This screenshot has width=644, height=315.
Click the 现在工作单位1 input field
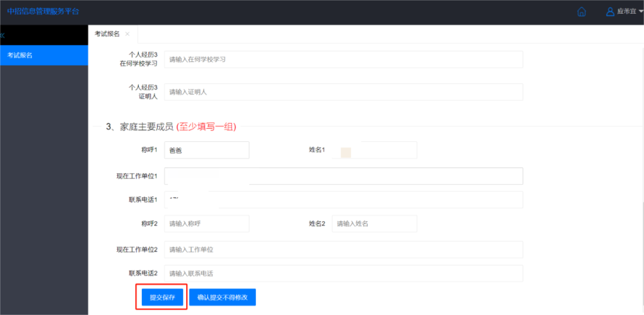tap(343, 176)
